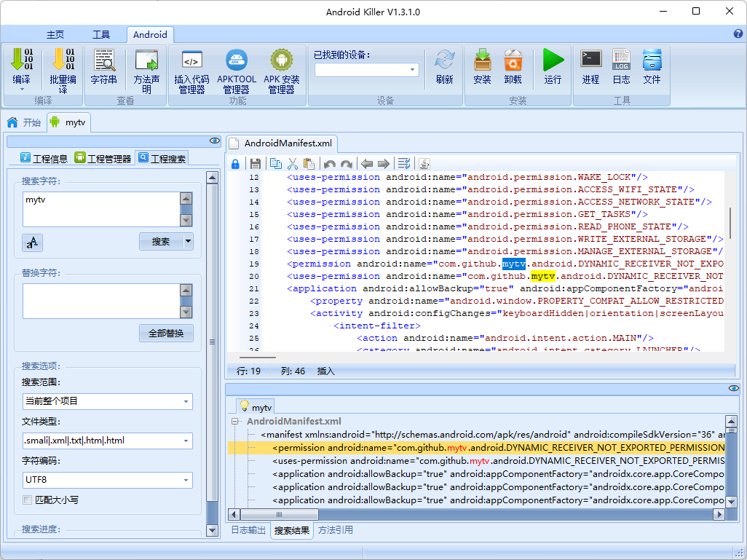Click the help question mark icon
This screenshot has height=560, width=747.
coord(738,33)
